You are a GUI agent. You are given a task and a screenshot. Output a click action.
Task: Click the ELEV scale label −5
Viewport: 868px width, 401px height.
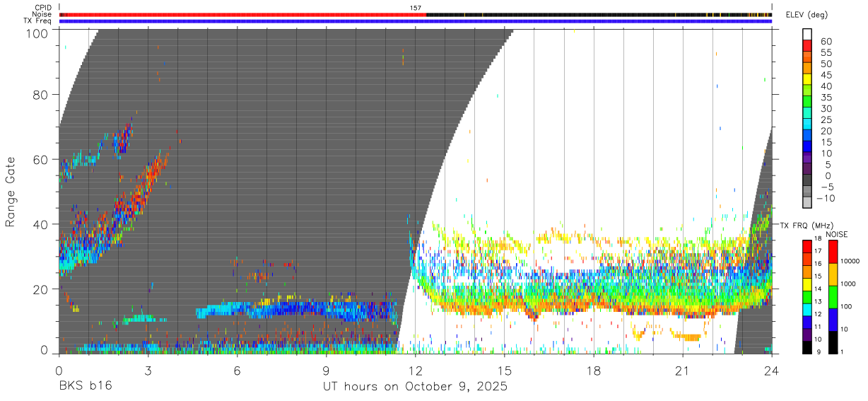pyautogui.click(x=826, y=187)
